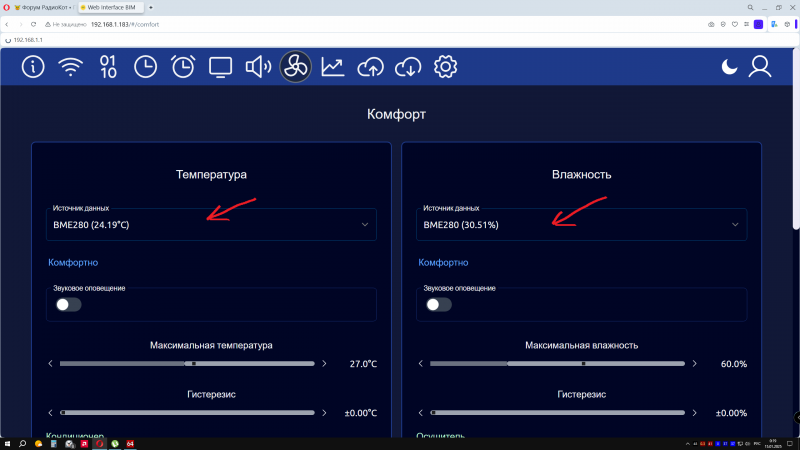
Task: Open Windows taskbar search
Action: (22, 444)
